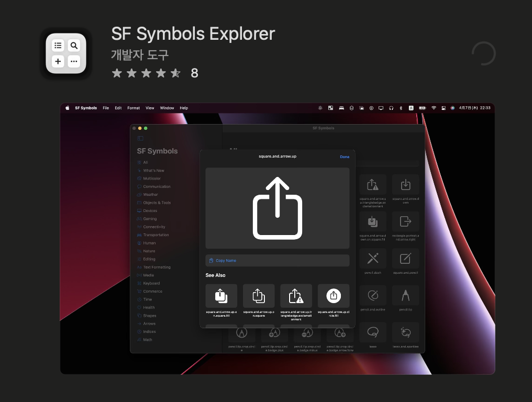Select the Nature category
Viewport: 532px width, 402px height.
click(146, 251)
